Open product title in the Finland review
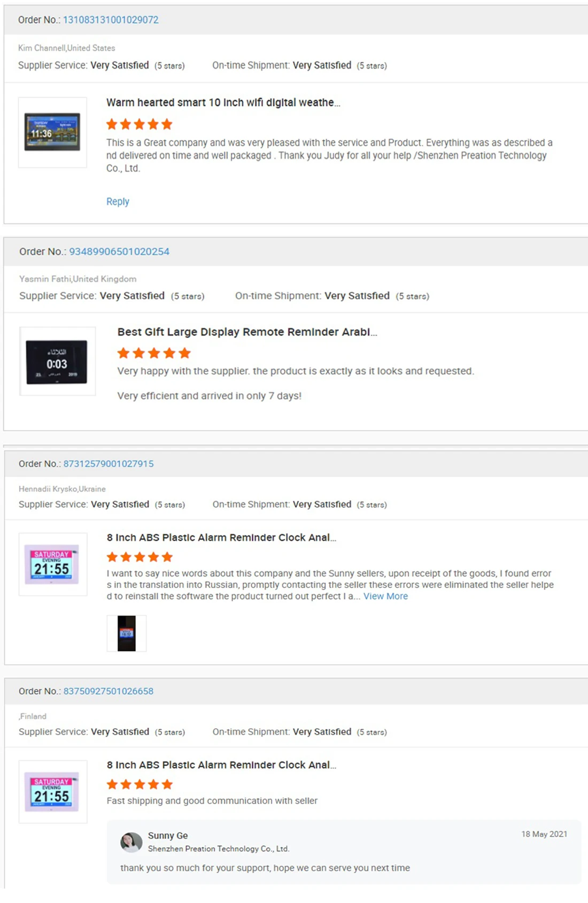 221,765
